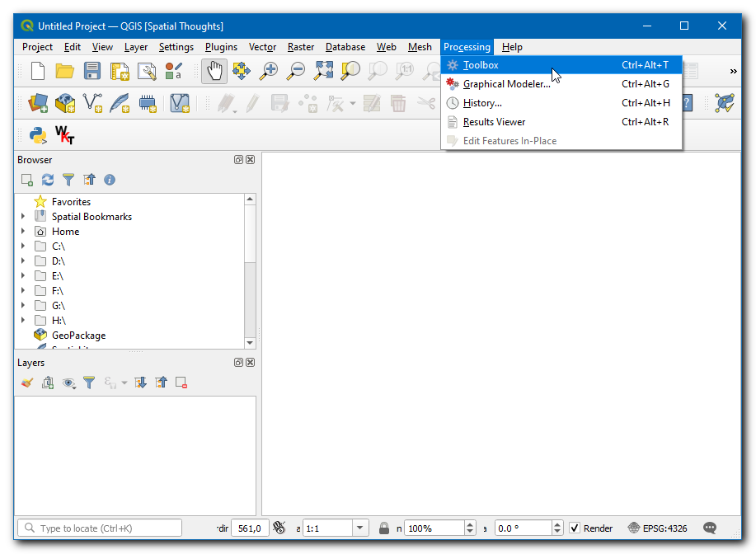Open Layer Styling panel brush icon
The height and width of the screenshot is (554, 756).
[x=27, y=383]
